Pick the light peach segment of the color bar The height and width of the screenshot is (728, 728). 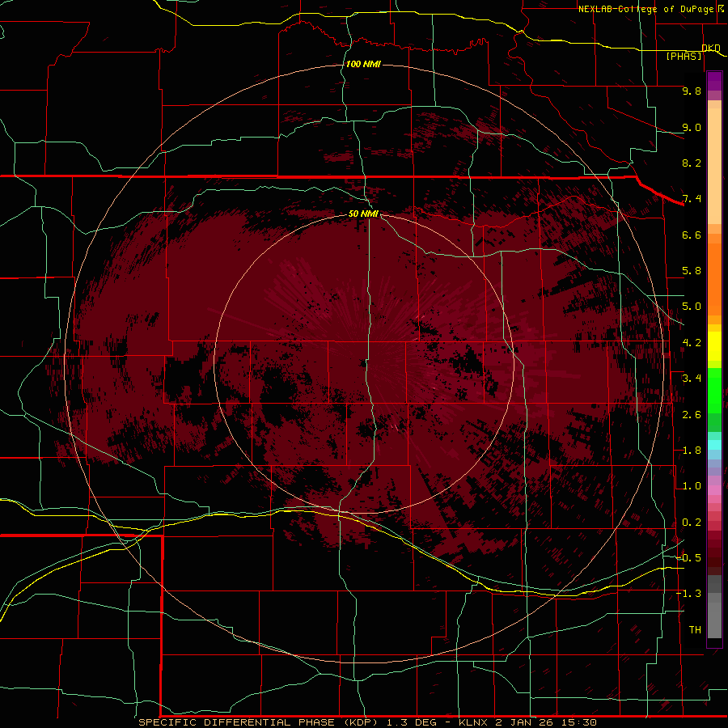(x=714, y=166)
